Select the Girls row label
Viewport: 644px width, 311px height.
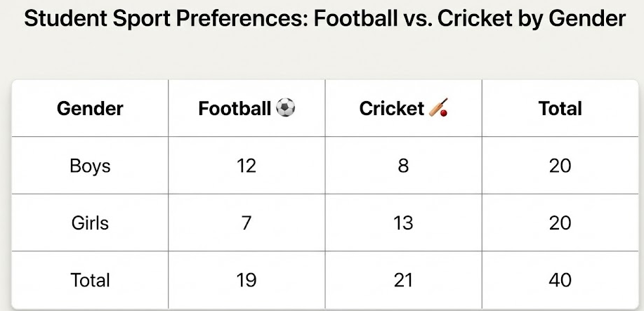[x=90, y=223]
